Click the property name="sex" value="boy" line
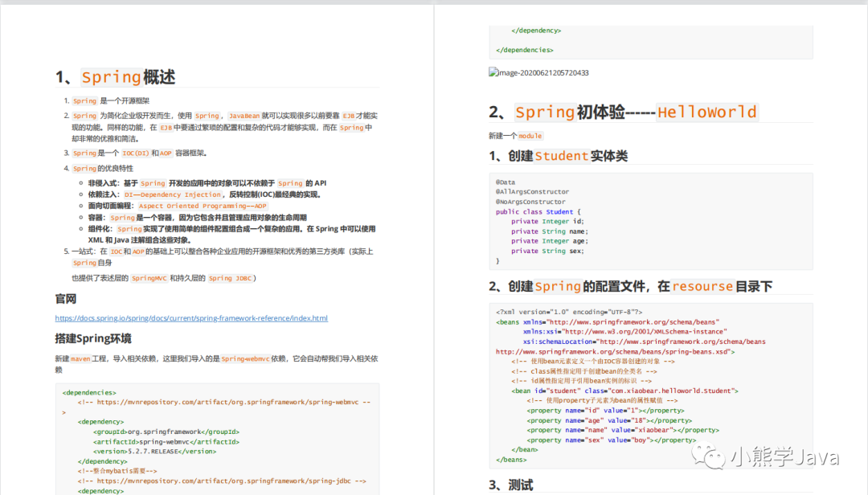868x495 pixels. 612,440
